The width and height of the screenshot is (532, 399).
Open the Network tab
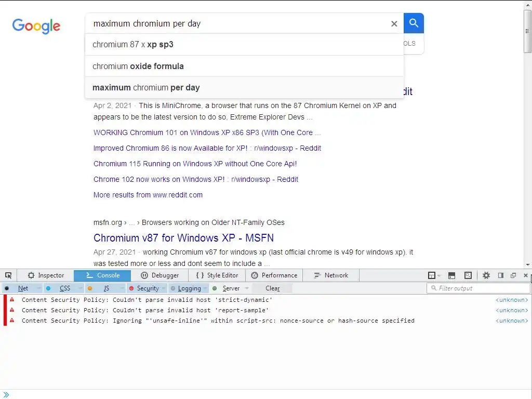[331, 275]
